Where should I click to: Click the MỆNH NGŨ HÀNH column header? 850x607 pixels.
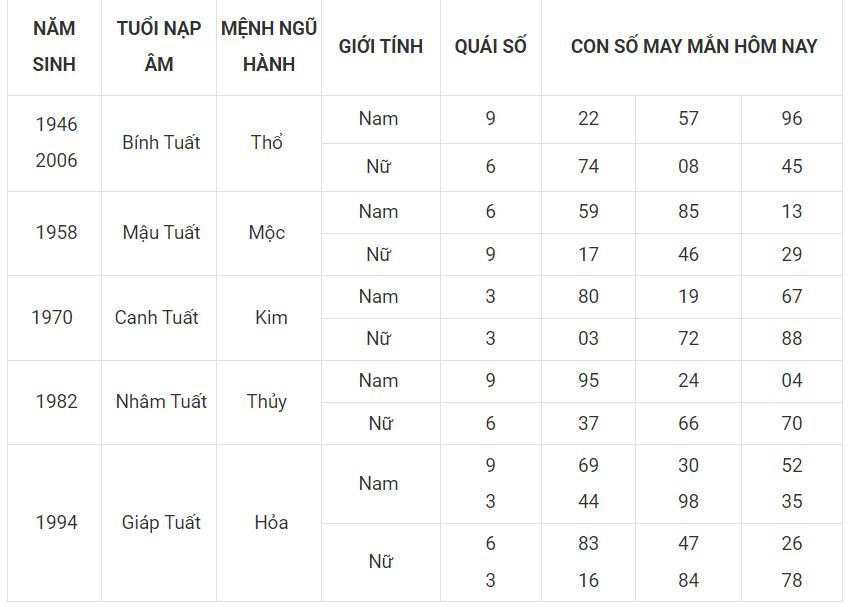269,47
